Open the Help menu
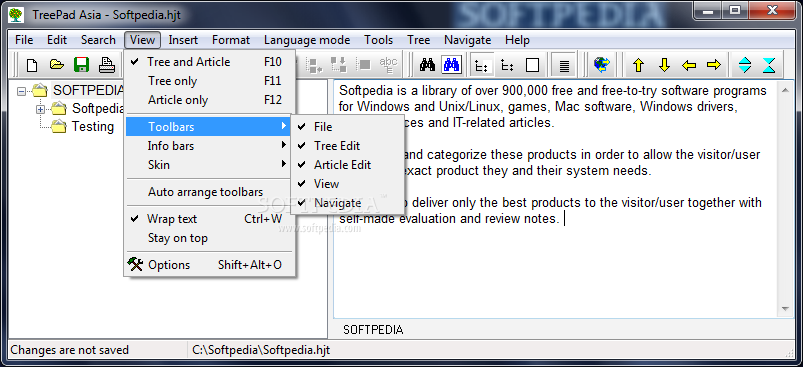 click(x=517, y=40)
